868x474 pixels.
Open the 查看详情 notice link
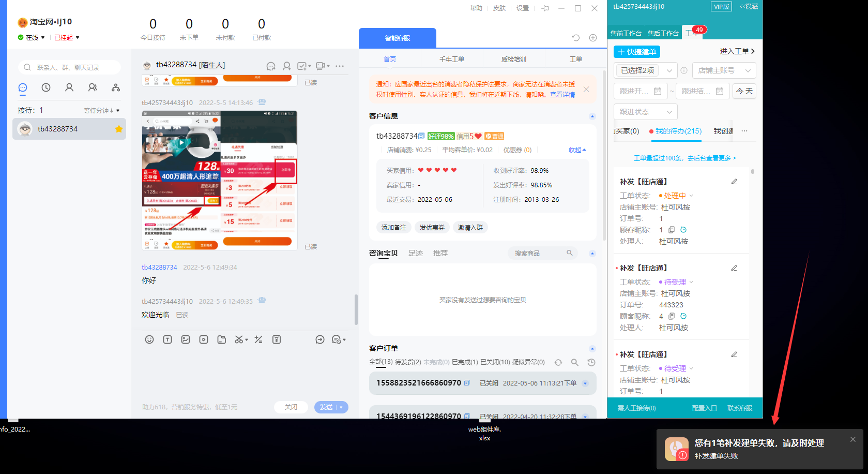[x=562, y=95]
